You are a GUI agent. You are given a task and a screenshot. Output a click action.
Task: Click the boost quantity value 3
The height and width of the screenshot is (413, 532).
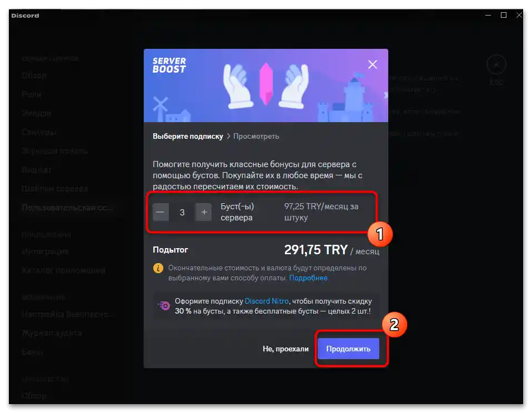tap(182, 212)
